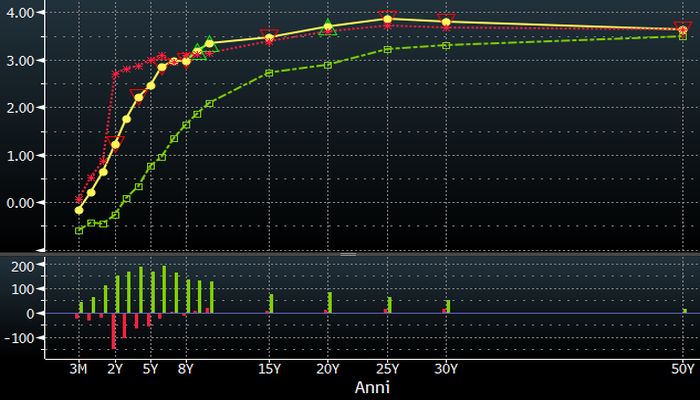Click the 25Y maturity label
The height and width of the screenshot is (400, 700).
tap(387, 369)
